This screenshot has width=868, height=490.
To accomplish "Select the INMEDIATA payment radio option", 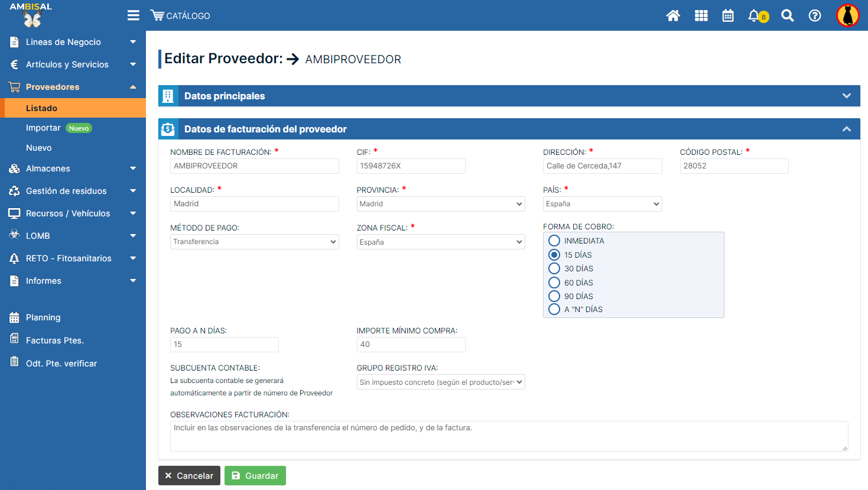I will [554, 241].
